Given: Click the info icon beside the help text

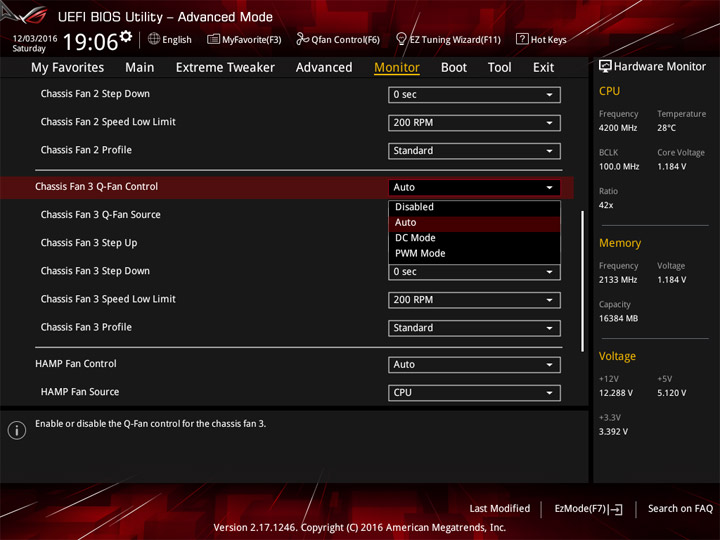Looking at the screenshot, I should coord(17,430).
